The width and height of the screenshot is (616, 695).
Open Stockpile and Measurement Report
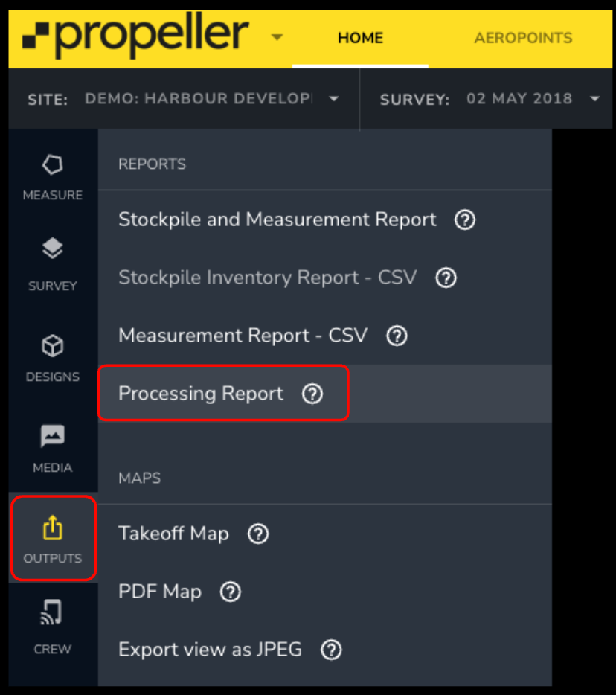pyautogui.click(x=277, y=220)
